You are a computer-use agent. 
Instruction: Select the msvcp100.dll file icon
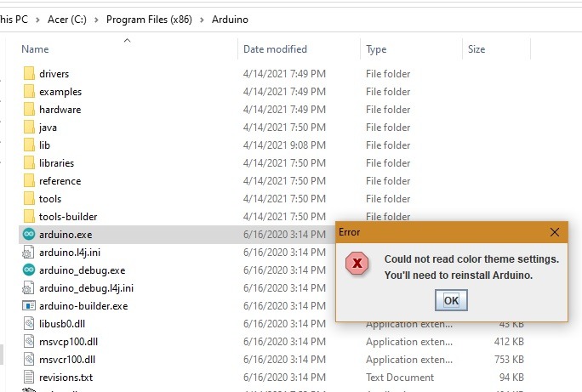[29, 341]
